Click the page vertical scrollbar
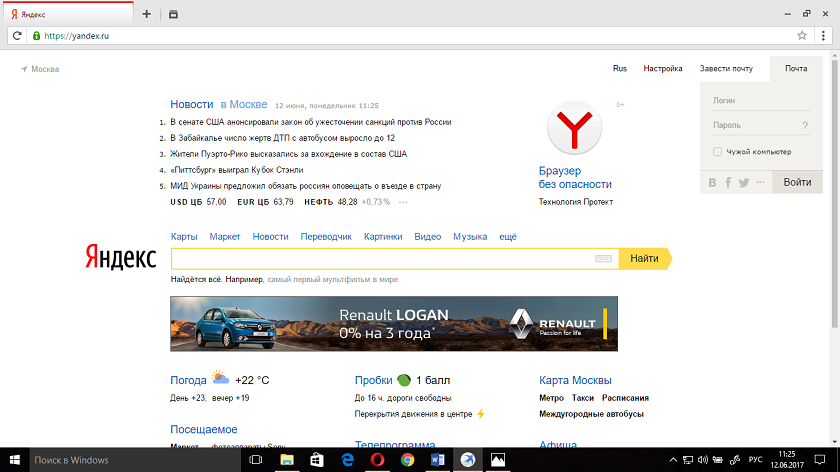The width and height of the screenshot is (840, 472). 835,193
